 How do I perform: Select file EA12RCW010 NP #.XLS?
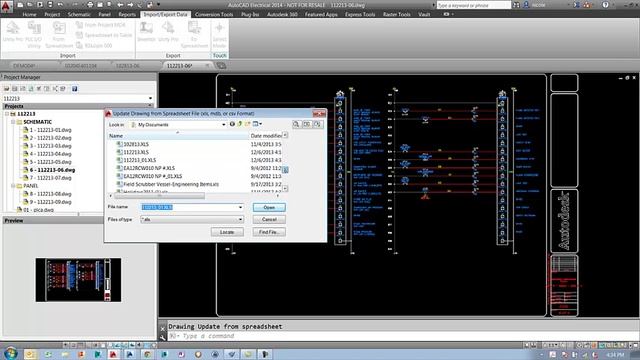[149, 168]
